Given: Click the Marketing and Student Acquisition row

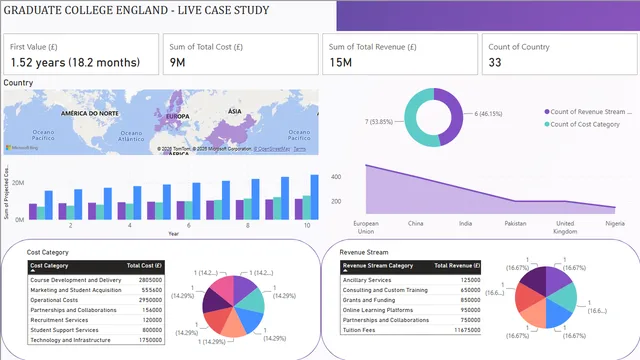Looking at the screenshot, I should click(x=96, y=290).
